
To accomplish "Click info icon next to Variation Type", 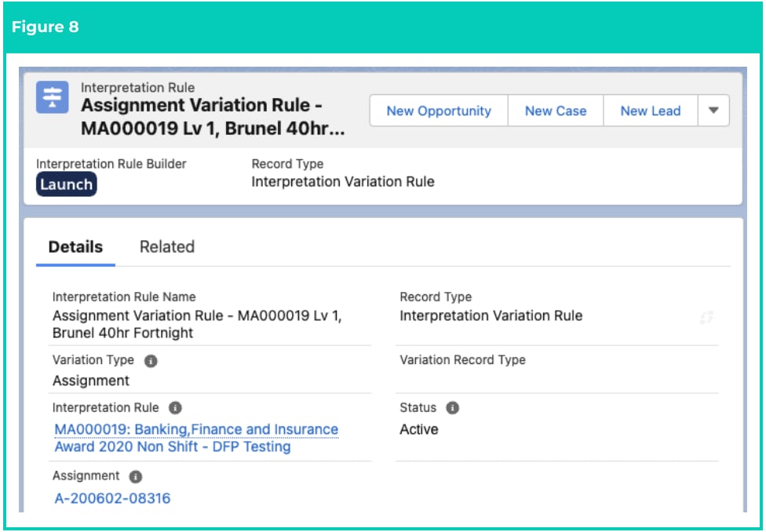I will coord(151,361).
